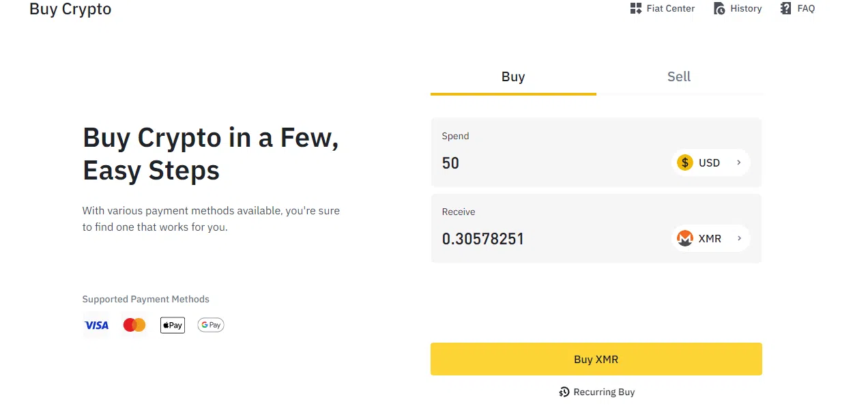Click the Receive amount field

click(x=546, y=239)
